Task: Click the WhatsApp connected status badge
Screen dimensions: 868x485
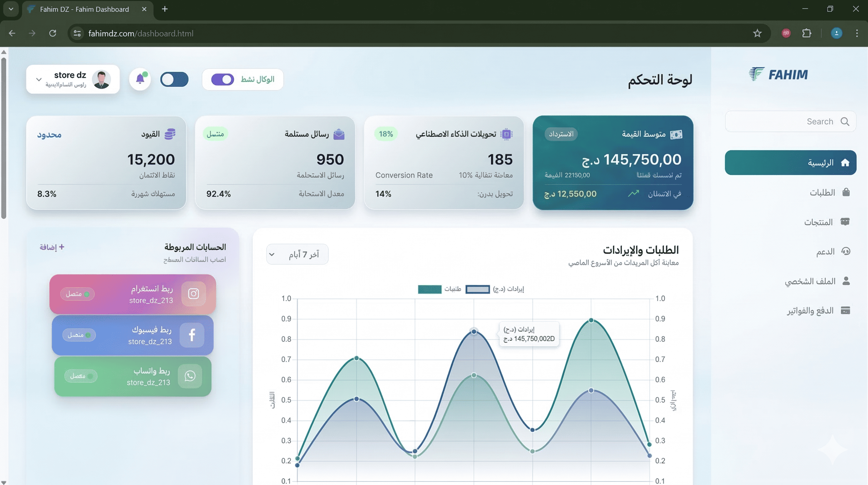Action: click(x=81, y=376)
